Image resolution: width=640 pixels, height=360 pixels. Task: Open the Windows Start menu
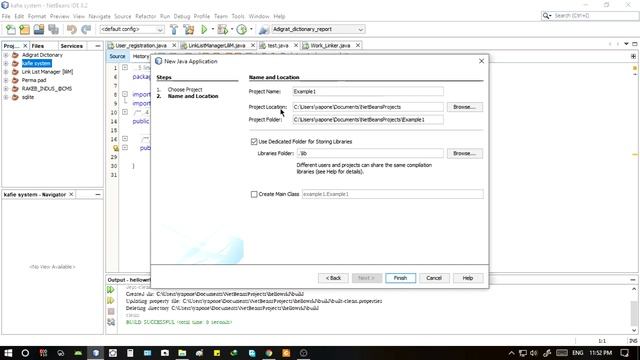click(x=8, y=353)
